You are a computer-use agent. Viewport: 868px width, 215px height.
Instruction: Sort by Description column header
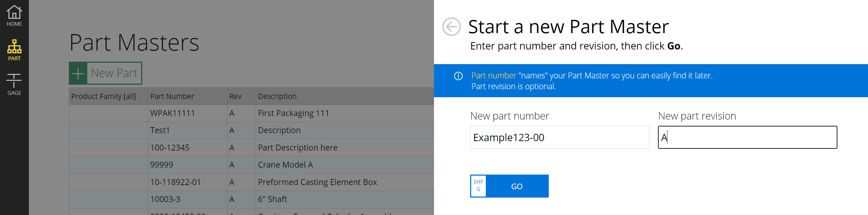(x=277, y=97)
